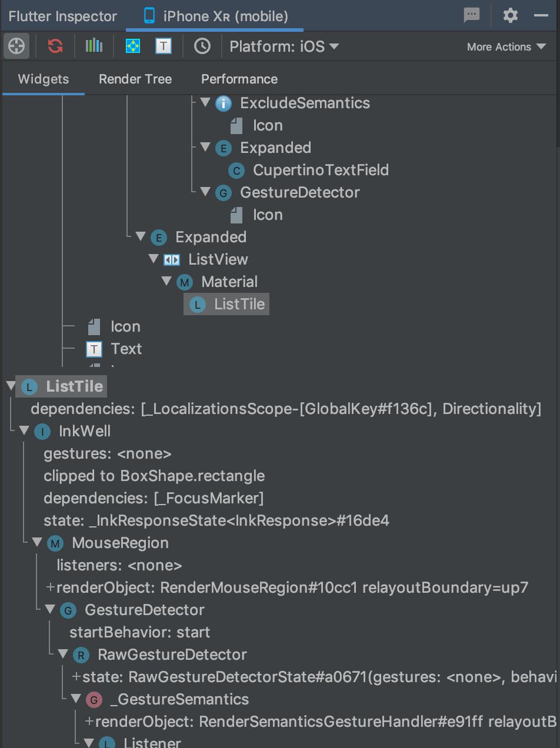Viewport: 560px width, 748px height.
Task: Collapse the RawGestureDetector node
Action: tap(62, 654)
